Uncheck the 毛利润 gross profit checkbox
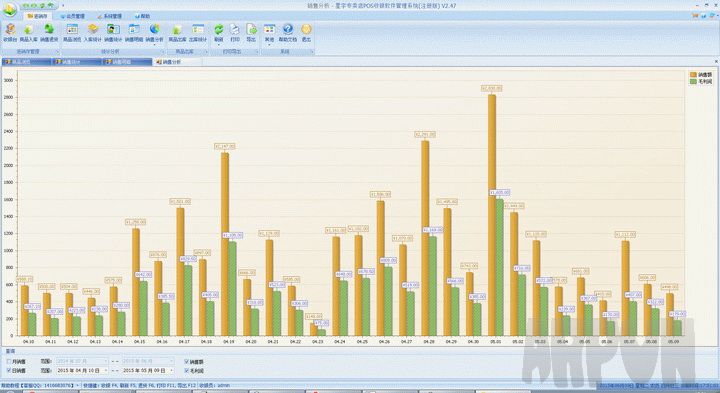This screenshot has height=393, width=720. pos(186,370)
